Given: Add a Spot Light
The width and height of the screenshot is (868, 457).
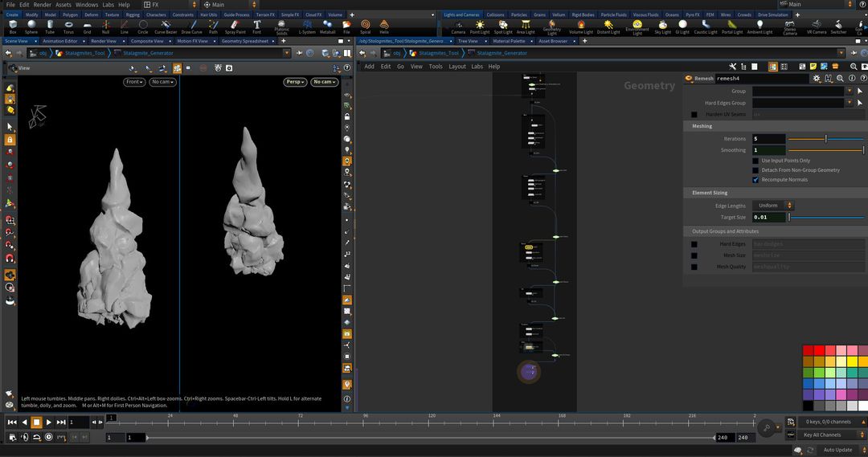Looking at the screenshot, I should [503, 27].
